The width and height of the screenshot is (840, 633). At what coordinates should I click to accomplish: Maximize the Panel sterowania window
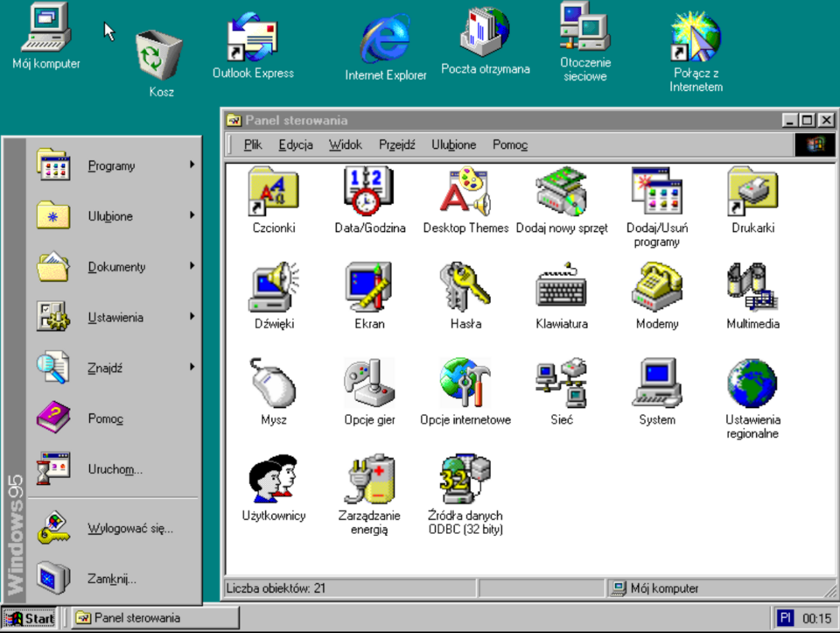tap(807, 120)
